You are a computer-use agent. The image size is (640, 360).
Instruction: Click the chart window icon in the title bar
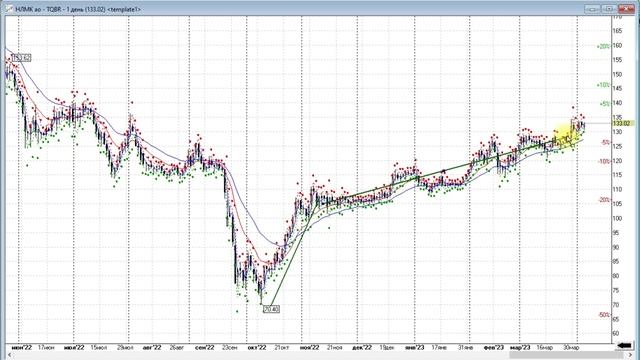[8, 9]
